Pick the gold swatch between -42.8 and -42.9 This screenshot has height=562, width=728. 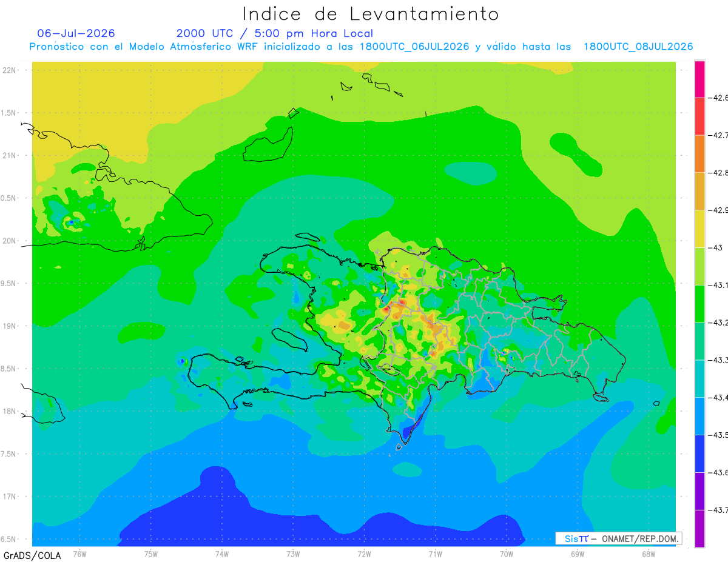click(x=699, y=191)
